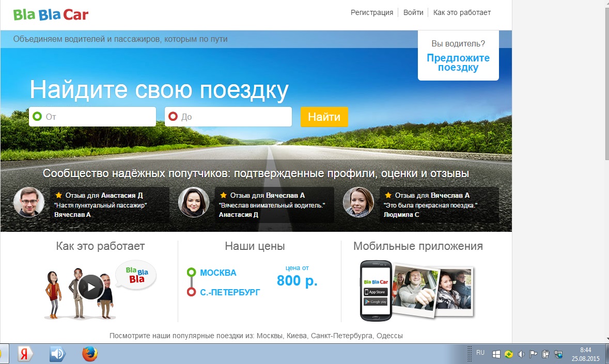Open the Регистрация link
Viewport: 609px width, 364px height.
(372, 12)
